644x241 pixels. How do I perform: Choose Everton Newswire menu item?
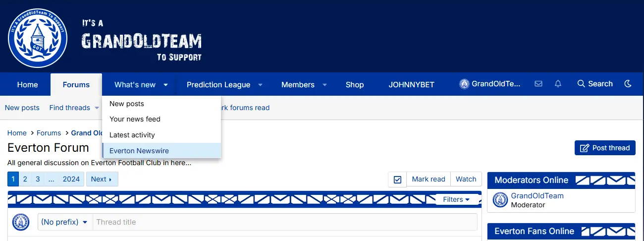click(161, 151)
